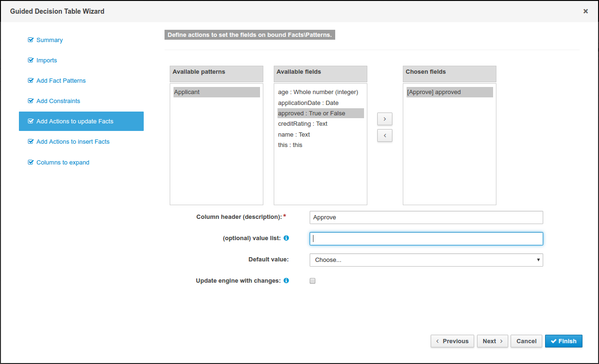
Task: Open the Default value dropdown
Action: click(426, 260)
